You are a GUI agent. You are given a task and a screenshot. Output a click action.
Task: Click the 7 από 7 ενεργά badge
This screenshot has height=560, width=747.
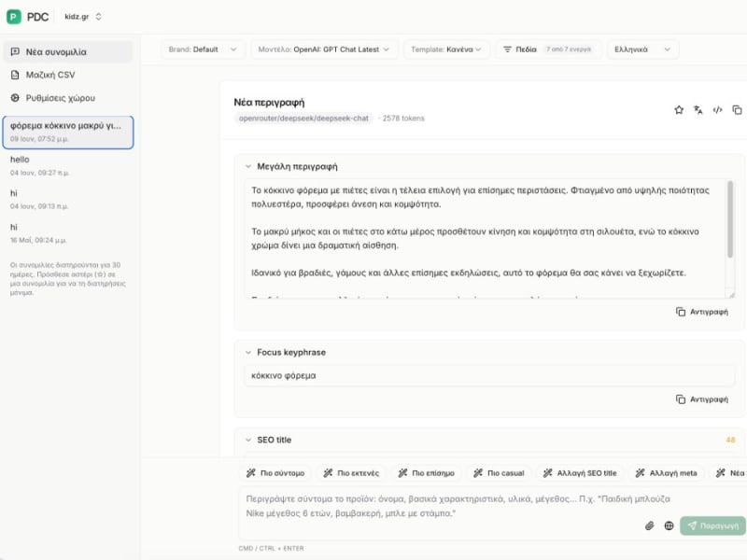[569, 49]
